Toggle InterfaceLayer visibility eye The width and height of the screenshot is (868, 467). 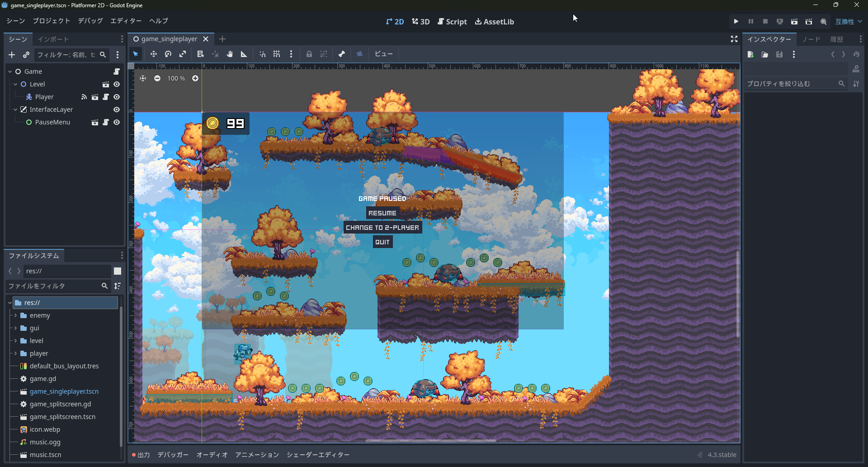pos(117,110)
